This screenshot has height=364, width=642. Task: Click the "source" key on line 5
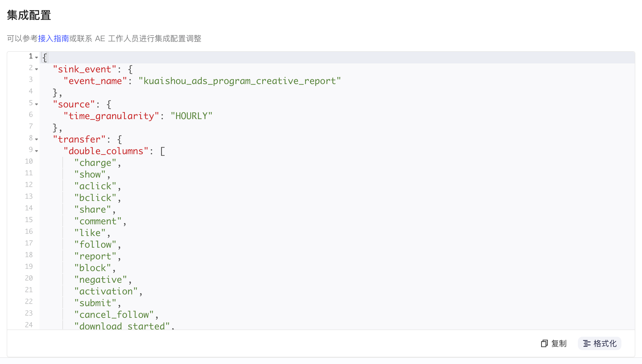74,104
